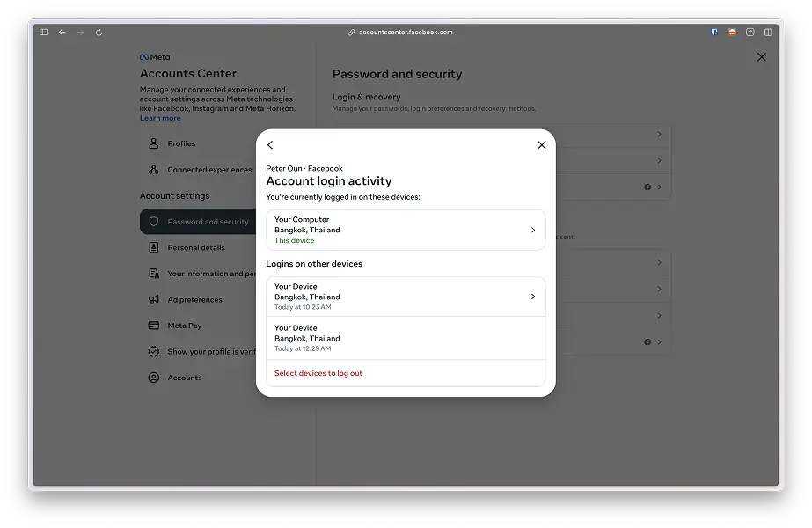
Task: Click the Profiles person icon
Action: point(154,143)
